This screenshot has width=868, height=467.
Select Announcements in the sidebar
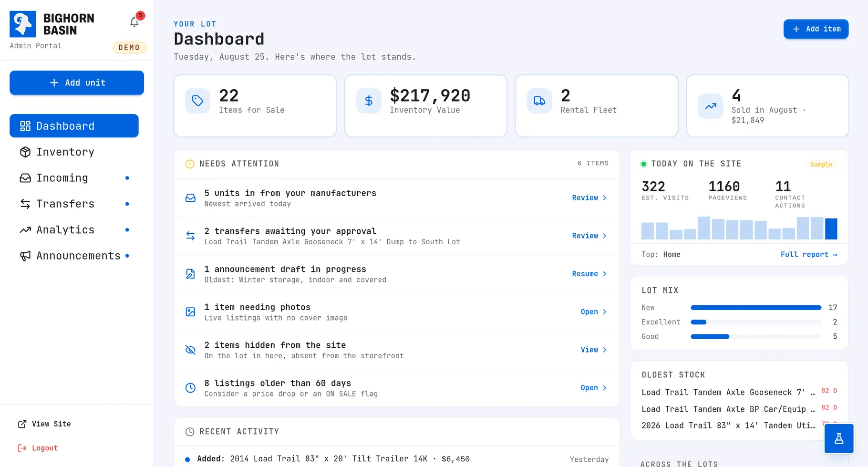[74, 256]
